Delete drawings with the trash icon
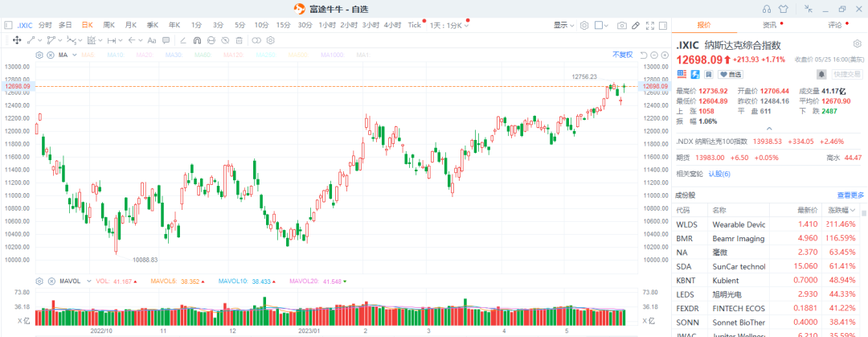The width and height of the screenshot is (868, 337). [240, 40]
